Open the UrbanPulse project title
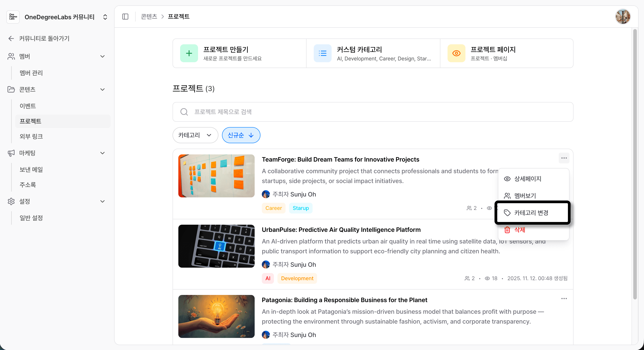Screen dimensions: 644x350 [x=341, y=230]
